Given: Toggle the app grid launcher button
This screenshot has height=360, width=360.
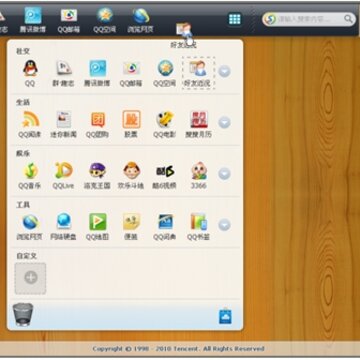Looking at the screenshot, I should [x=235, y=19].
